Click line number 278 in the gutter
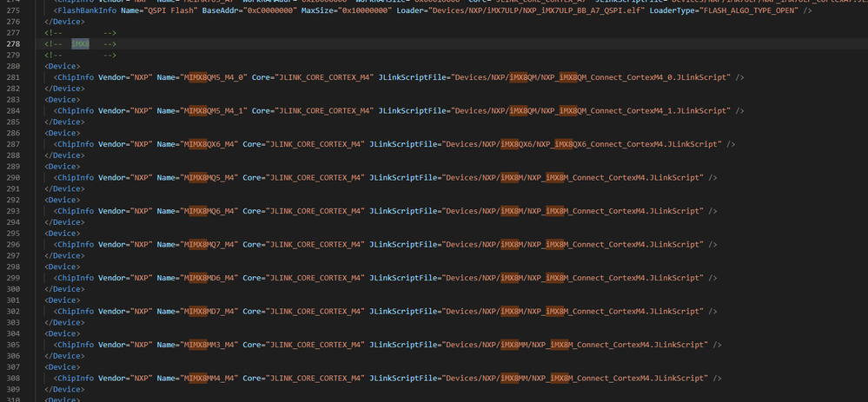 [14, 43]
